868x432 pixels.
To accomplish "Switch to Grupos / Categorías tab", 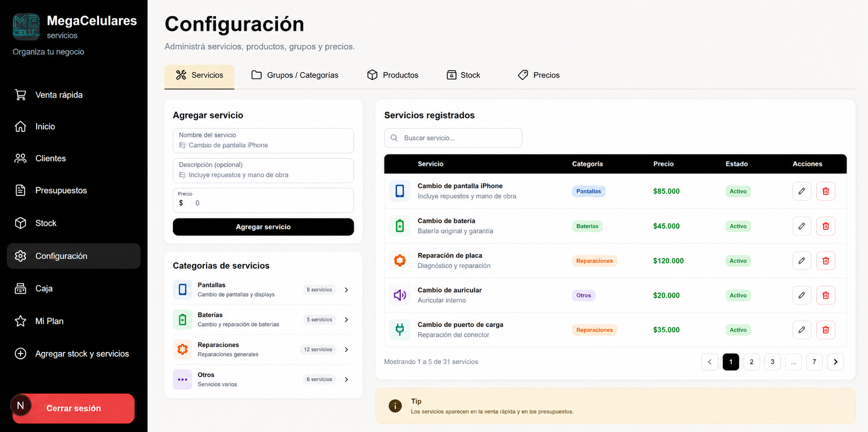I will pyautogui.click(x=295, y=75).
